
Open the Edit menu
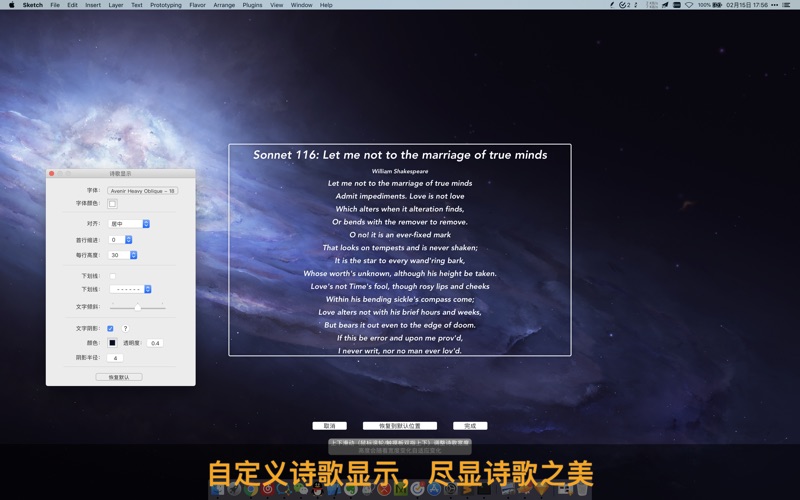[x=72, y=5]
